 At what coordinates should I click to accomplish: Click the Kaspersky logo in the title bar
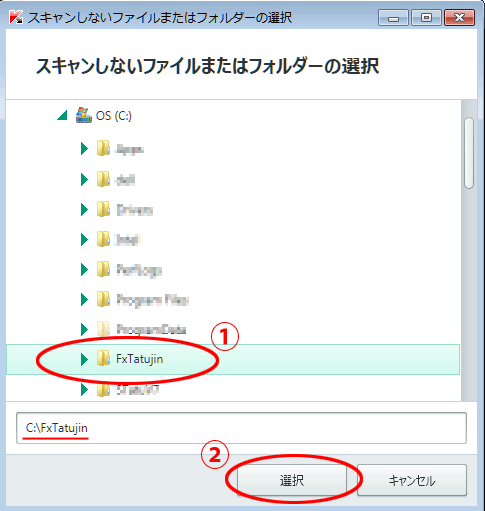coord(16,17)
